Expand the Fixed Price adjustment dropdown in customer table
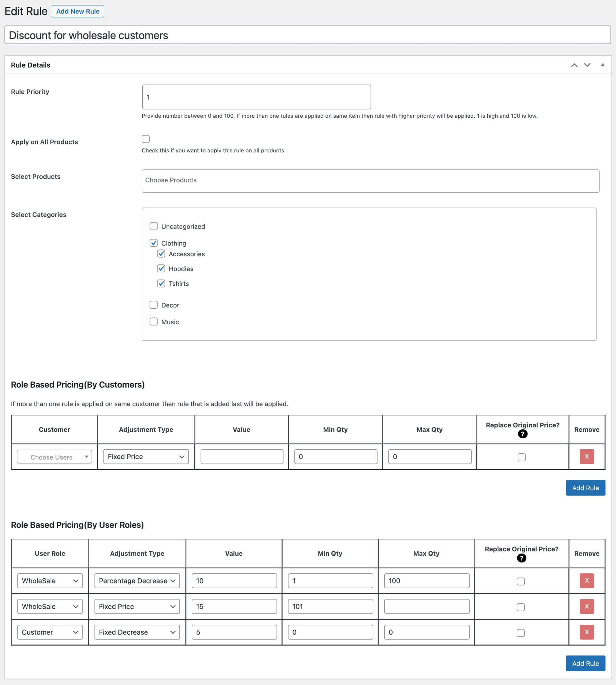 click(145, 456)
